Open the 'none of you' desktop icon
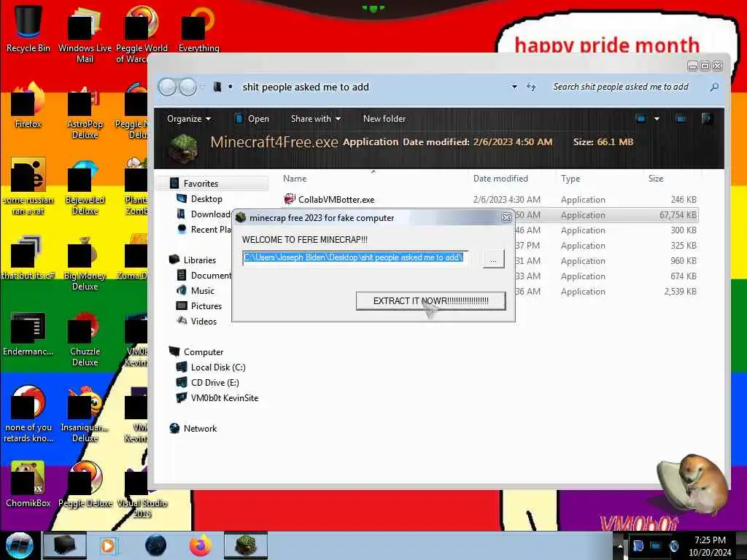 click(28, 414)
